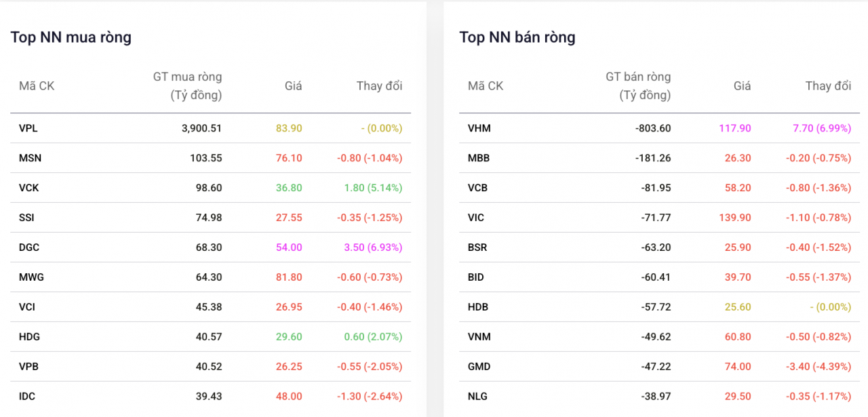Open the VHM ticker page
Image resolution: width=868 pixels, height=417 pixels.
tap(477, 127)
